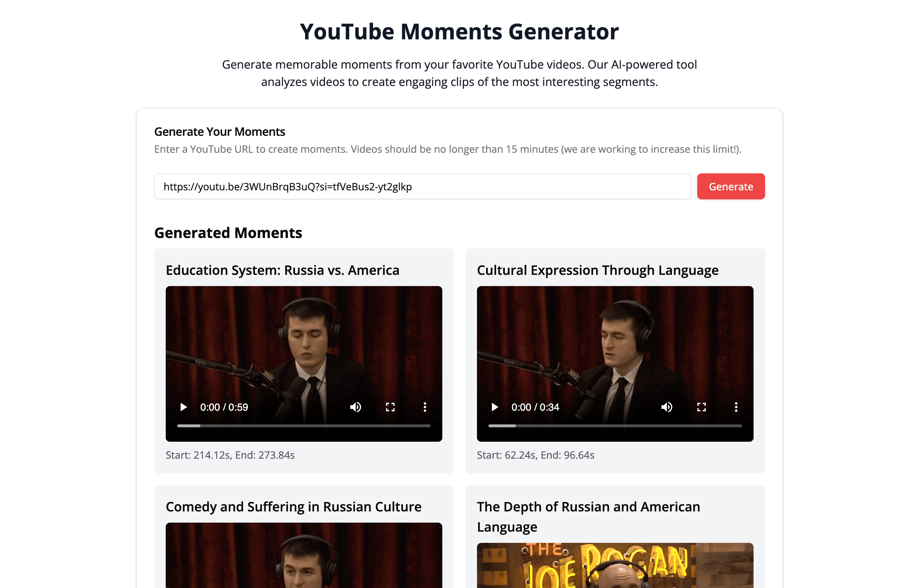The height and width of the screenshot is (588, 920).
Task: Click the Comedy and Suffering in Russian Culture heading
Action: click(x=294, y=507)
